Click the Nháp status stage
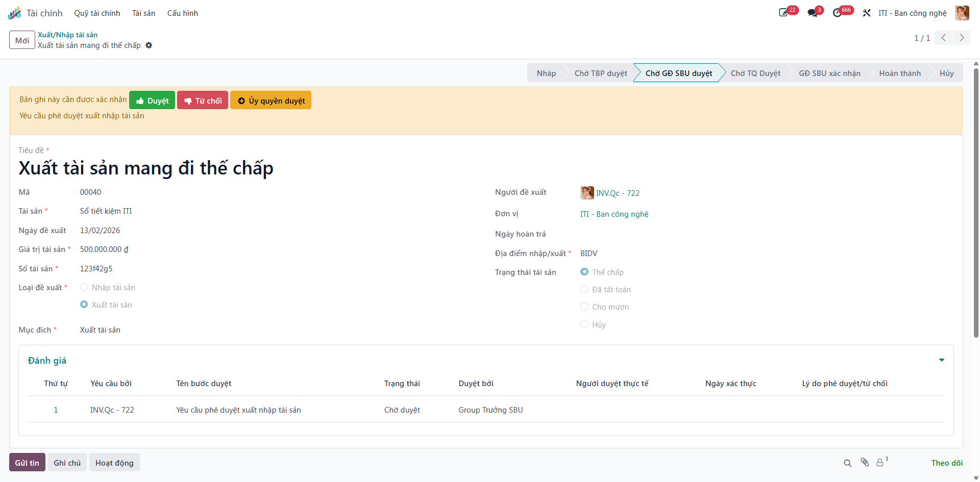The image size is (980, 482). 546,73
